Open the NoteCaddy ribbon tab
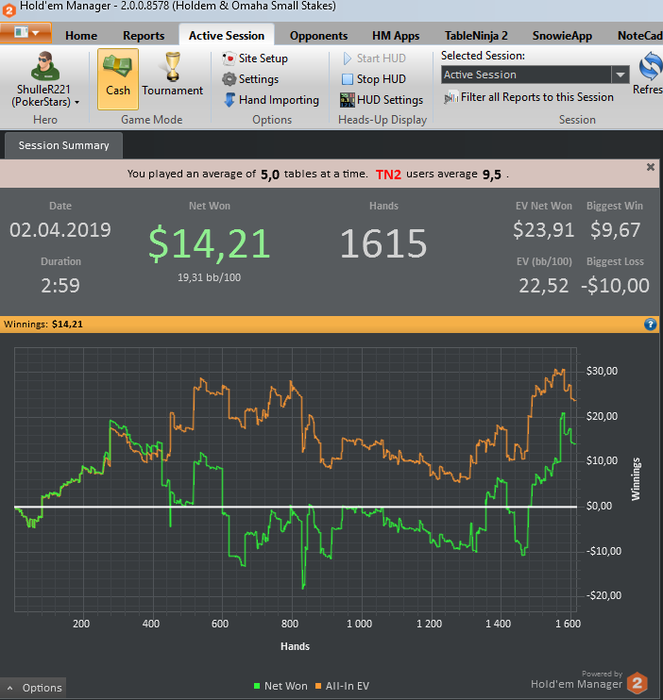 point(639,36)
